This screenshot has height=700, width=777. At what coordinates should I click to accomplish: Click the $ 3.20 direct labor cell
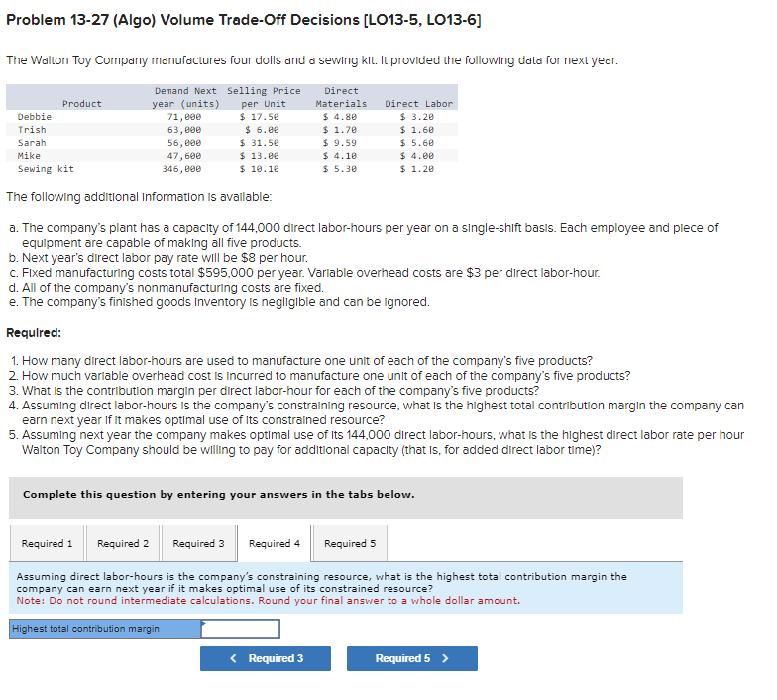click(416, 117)
